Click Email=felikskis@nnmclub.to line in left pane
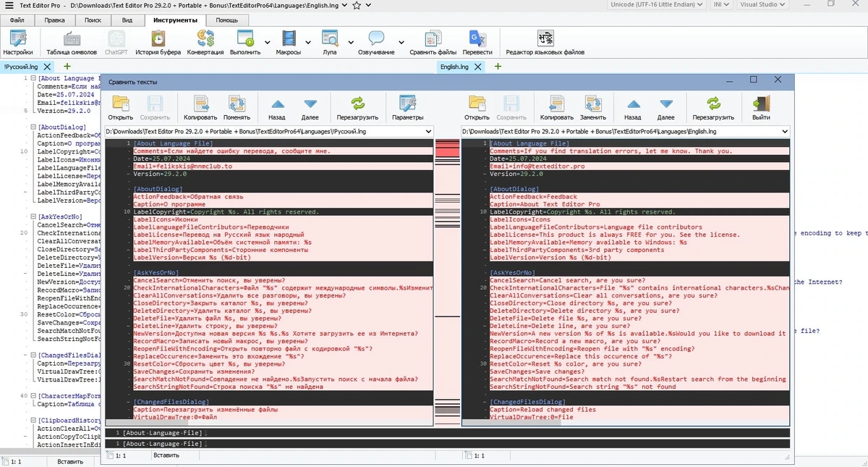The width and height of the screenshot is (868, 467). point(283,166)
